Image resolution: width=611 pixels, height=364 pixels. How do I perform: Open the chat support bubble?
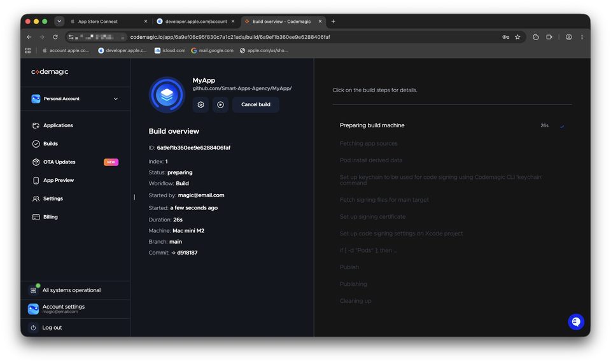[x=576, y=322]
